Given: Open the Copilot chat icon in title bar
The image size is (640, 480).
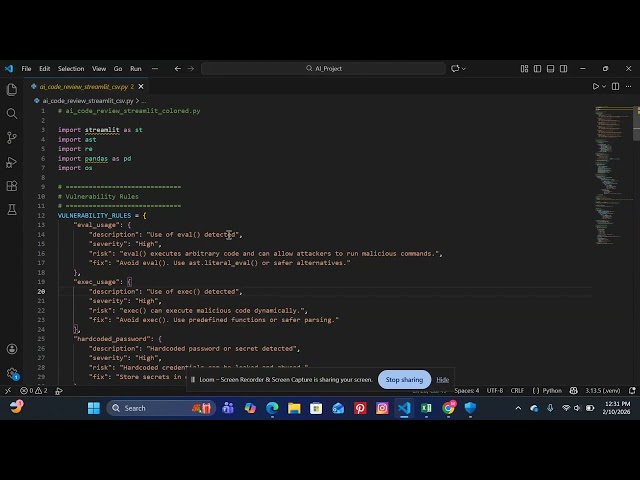Looking at the screenshot, I should point(455,69).
